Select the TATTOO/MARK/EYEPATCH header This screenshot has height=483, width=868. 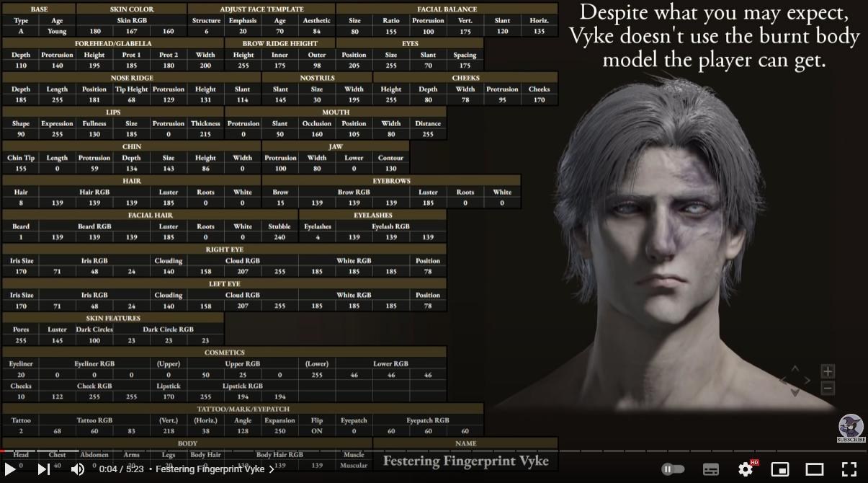coord(243,409)
